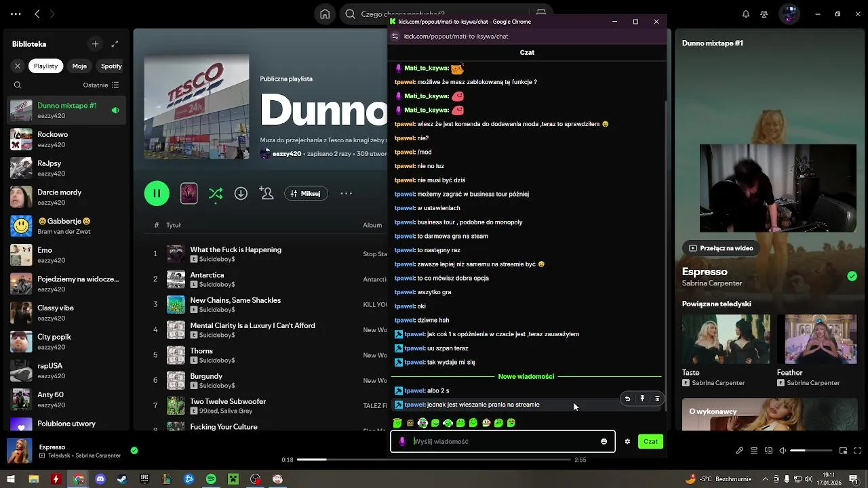Open the play queue
The image size is (868, 488).
click(x=754, y=451)
